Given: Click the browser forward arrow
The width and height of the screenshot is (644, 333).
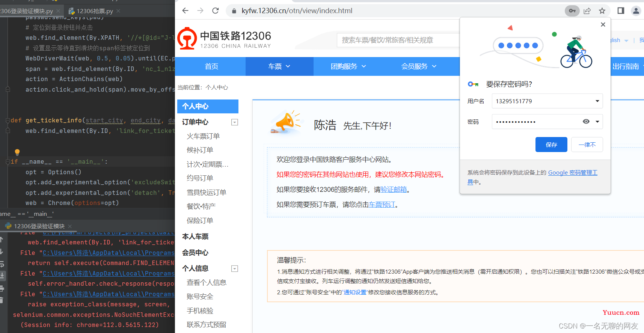Looking at the screenshot, I should [200, 11].
